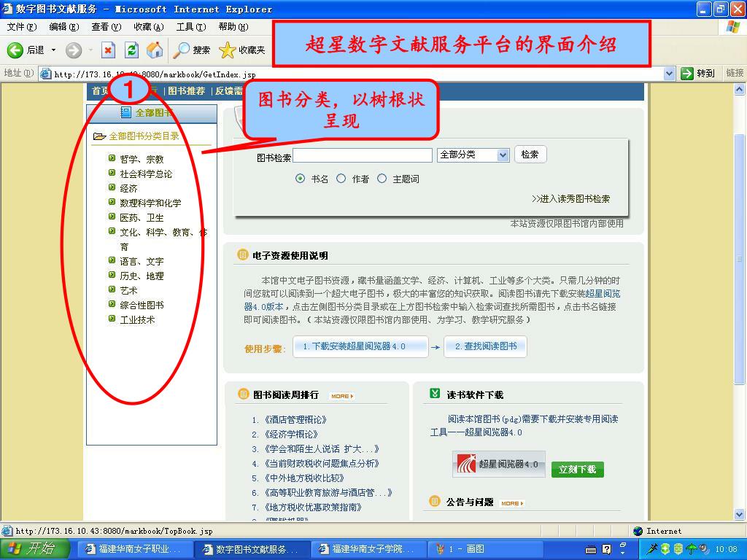The height and width of the screenshot is (560, 747).
Task: Open the address bar history dropdown
Action: 670,74
